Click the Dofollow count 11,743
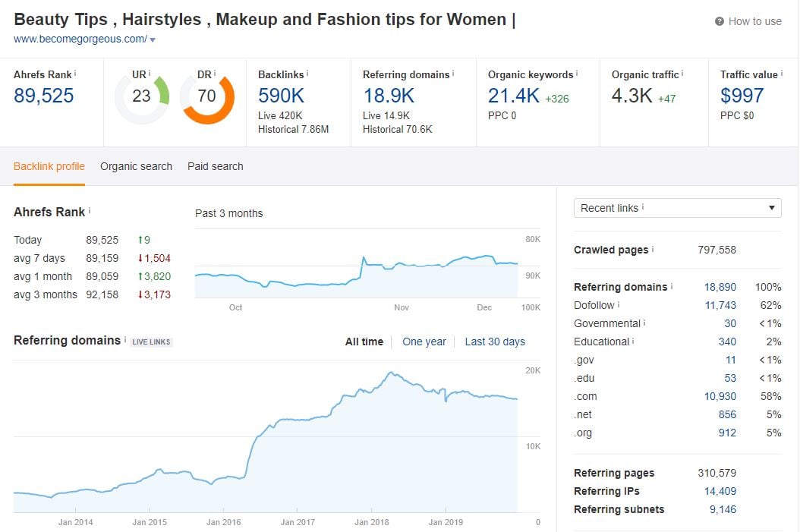The height and width of the screenshot is (532, 800). (x=720, y=305)
